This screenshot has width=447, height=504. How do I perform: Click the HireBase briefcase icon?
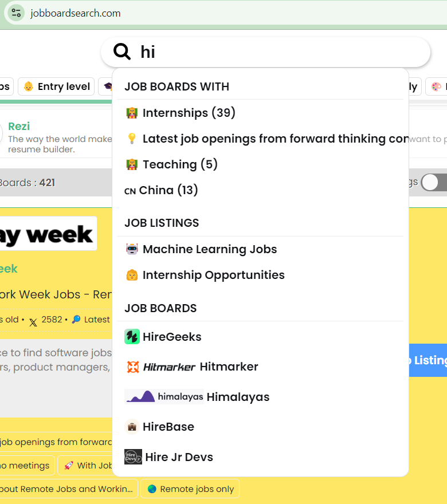point(132,427)
